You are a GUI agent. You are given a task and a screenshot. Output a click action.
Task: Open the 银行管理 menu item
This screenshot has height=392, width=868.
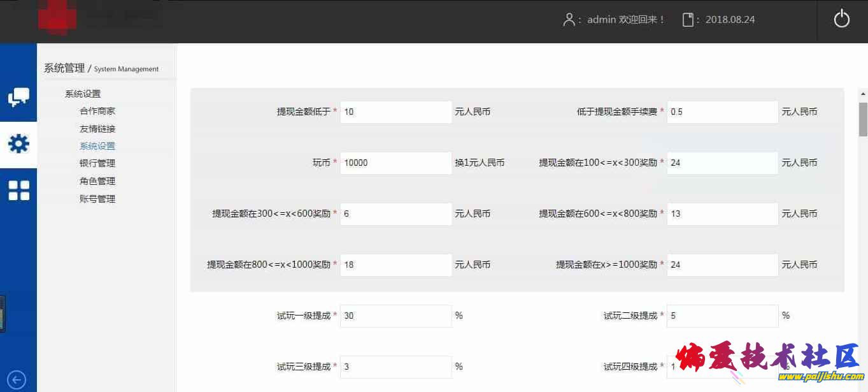[x=97, y=163]
